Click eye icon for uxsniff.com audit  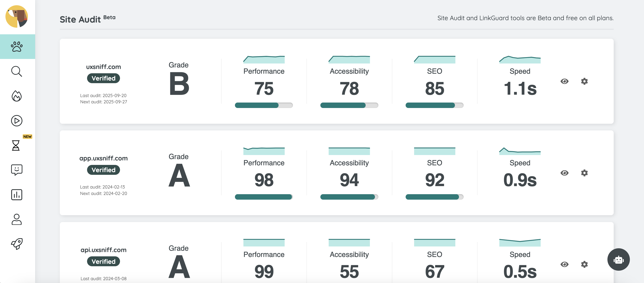[x=564, y=81]
